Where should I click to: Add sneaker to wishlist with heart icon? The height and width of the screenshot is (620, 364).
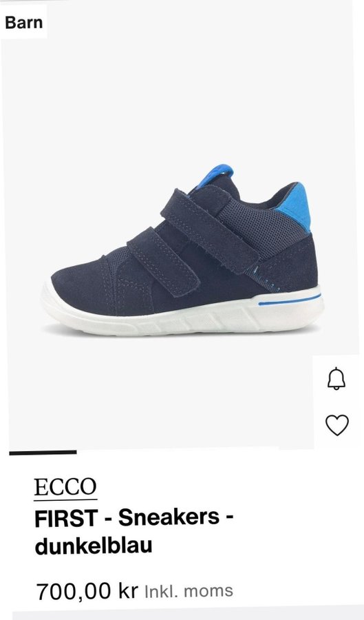coord(336,425)
